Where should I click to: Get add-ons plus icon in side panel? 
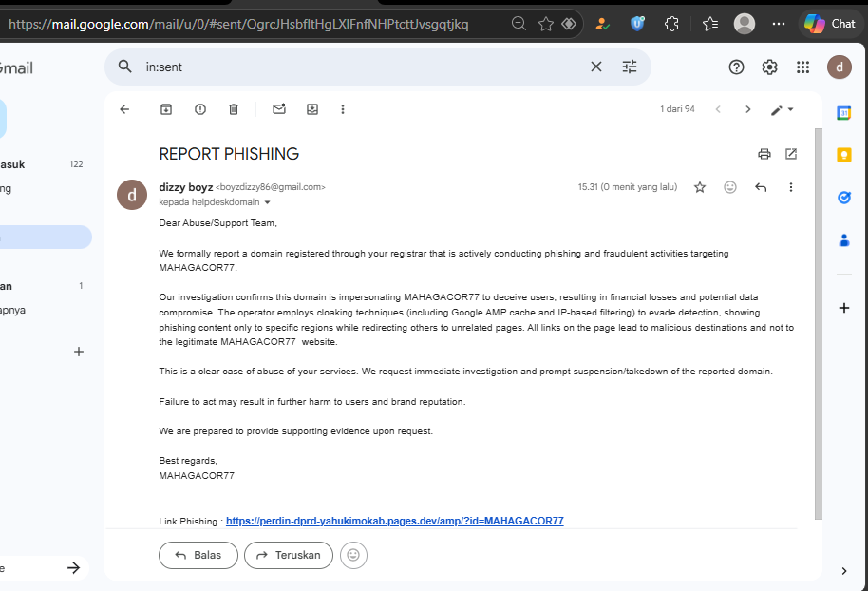pos(843,308)
